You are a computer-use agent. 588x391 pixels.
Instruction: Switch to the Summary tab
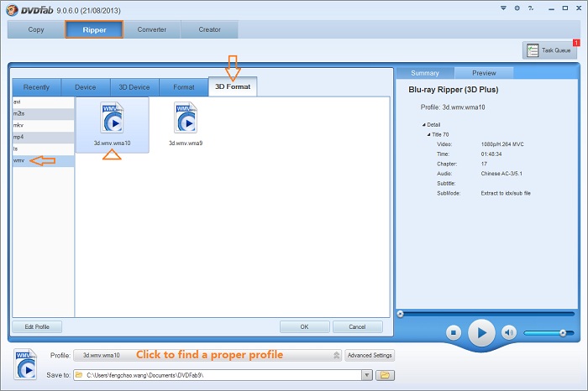pyautogui.click(x=425, y=73)
